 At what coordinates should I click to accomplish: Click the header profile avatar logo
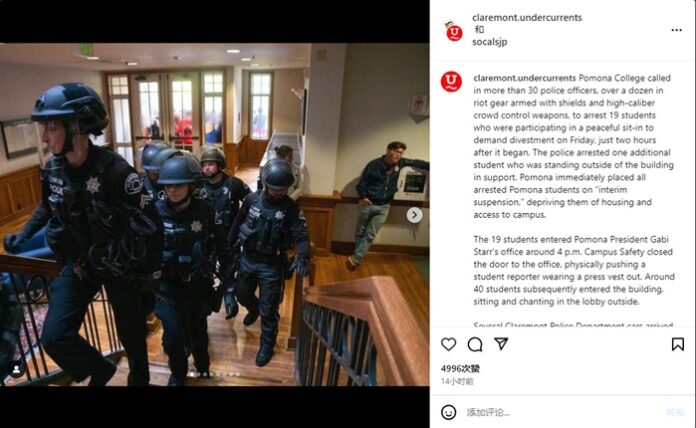[453, 31]
